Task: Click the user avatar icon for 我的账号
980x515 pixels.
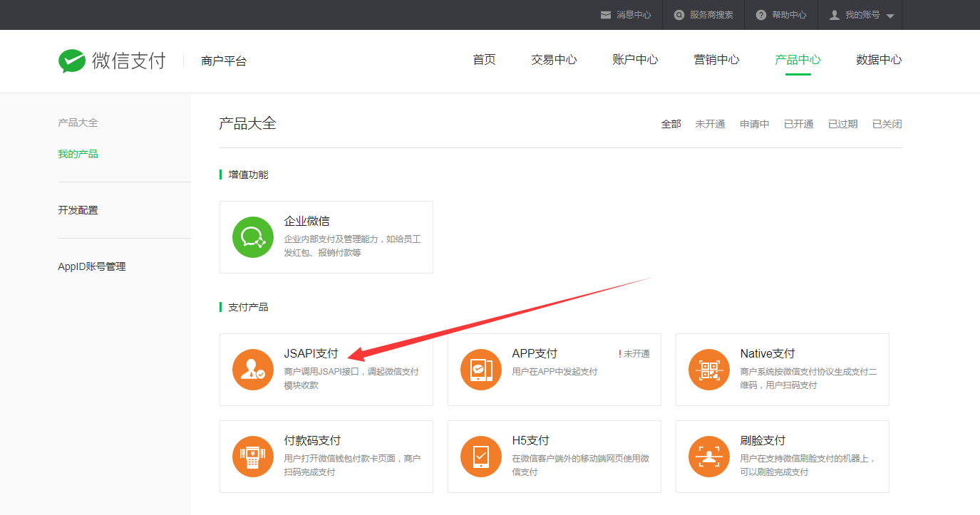Action: pyautogui.click(x=835, y=15)
